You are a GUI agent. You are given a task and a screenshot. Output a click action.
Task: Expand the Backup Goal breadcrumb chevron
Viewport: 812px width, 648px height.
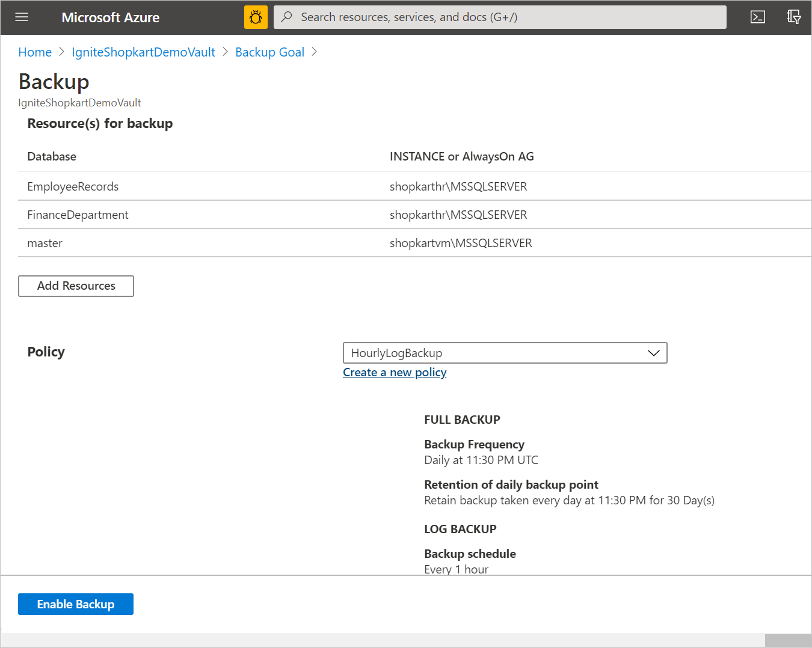(314, 52)
